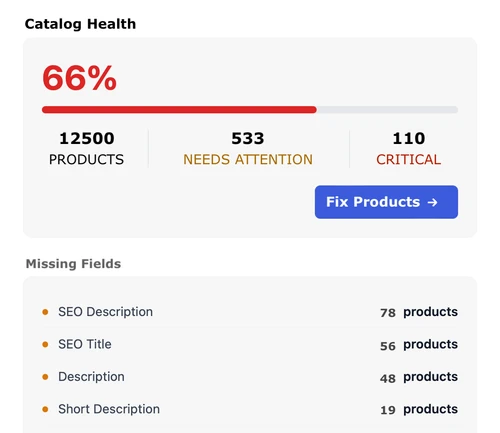Viewport: 500px width, 433px height.
Task: Open the 110 Critical statistic
Action: point(409,149)
